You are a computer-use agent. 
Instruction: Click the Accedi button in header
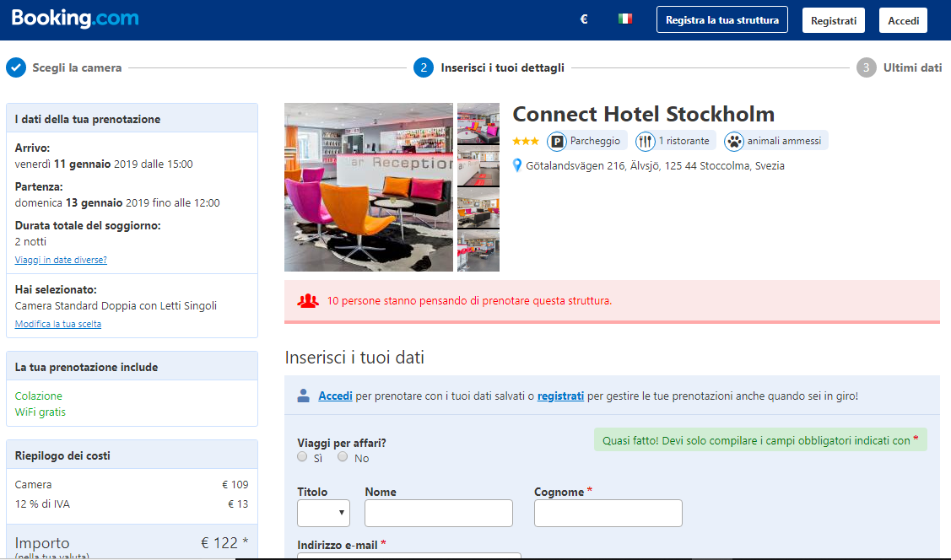(903, 20)
